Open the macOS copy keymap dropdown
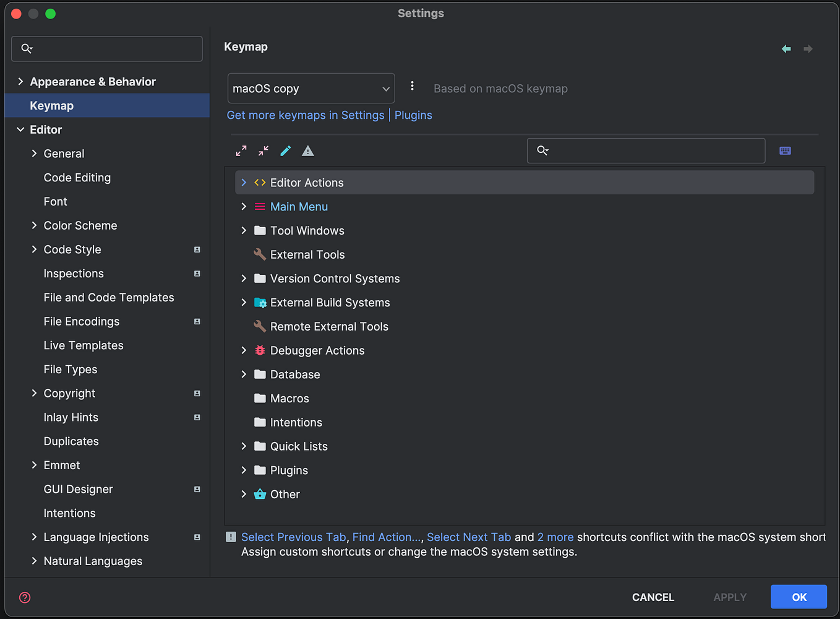 [x=311, y=89]
